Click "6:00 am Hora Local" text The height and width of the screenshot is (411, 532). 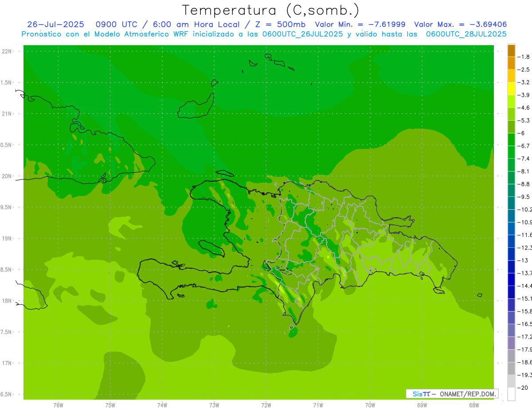(196, 24)
